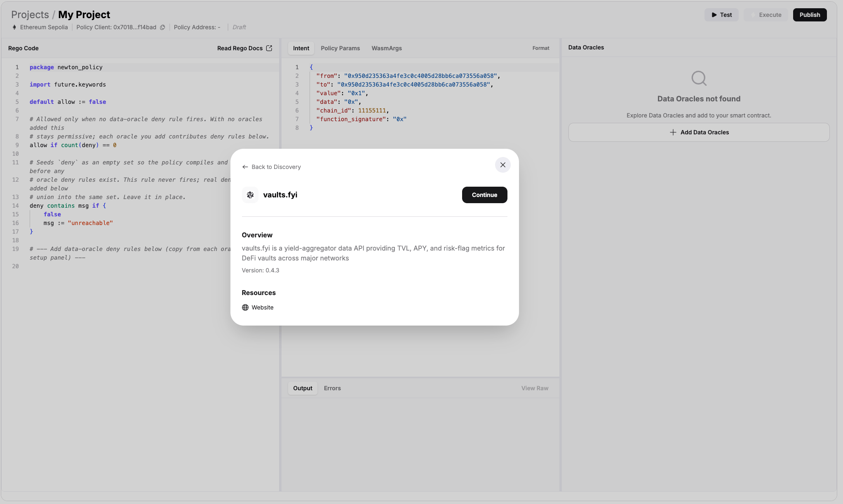843x504 pixels.
Task: Click 'deny contains msg if {' line
Action: pyautogui.click(x=68, y=206)
